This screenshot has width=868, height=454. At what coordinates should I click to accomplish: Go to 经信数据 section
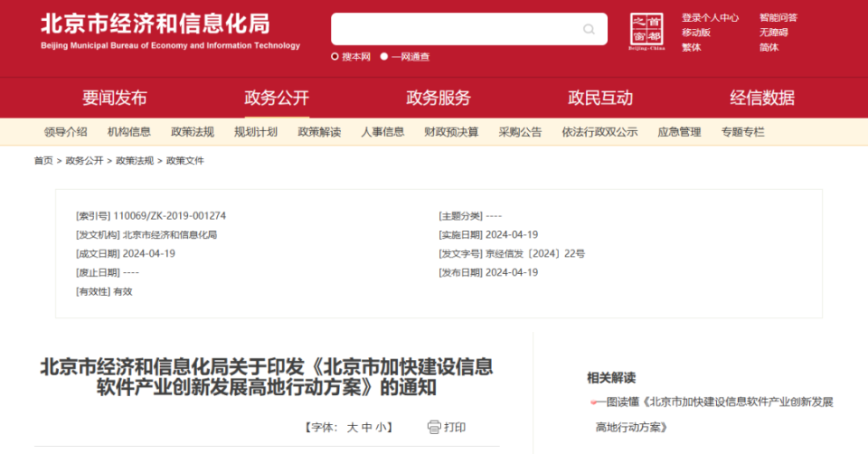762,98
